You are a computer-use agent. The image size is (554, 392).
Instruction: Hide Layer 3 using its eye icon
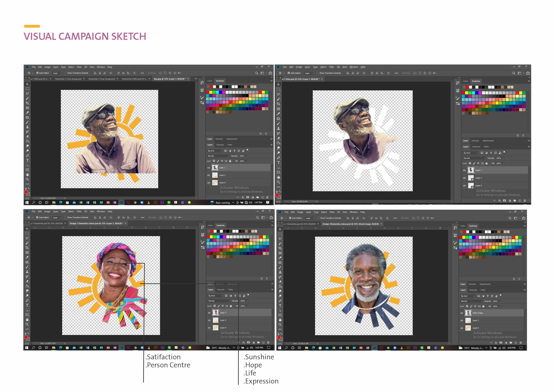click(x=209, y=313)
